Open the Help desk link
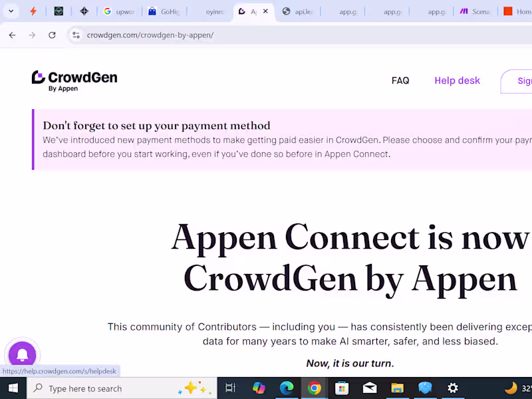 [x=457, y=80]
